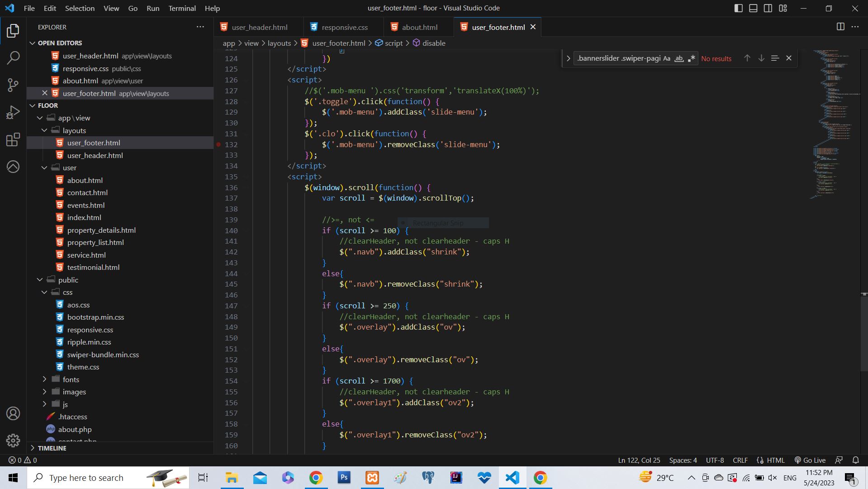The height and width of the screenshot is (489, 868).
Task: Open the Manage gear settings icon
Action: 13,440
